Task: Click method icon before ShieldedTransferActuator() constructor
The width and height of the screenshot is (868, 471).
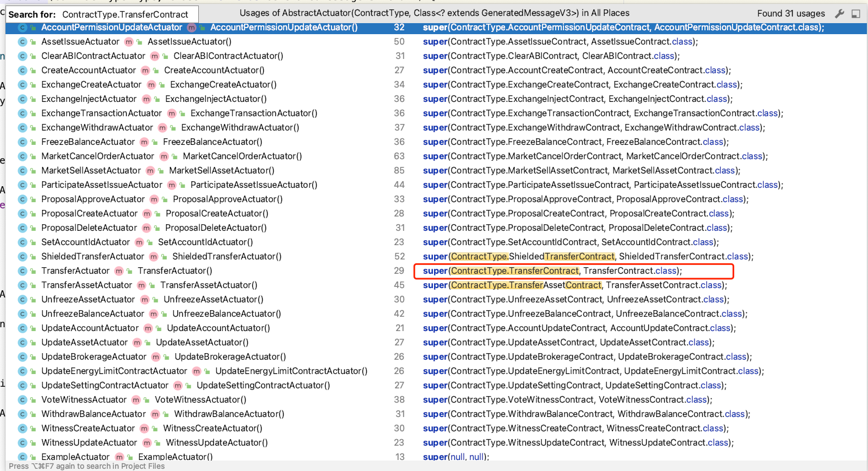Action: (x=154, y=257)
